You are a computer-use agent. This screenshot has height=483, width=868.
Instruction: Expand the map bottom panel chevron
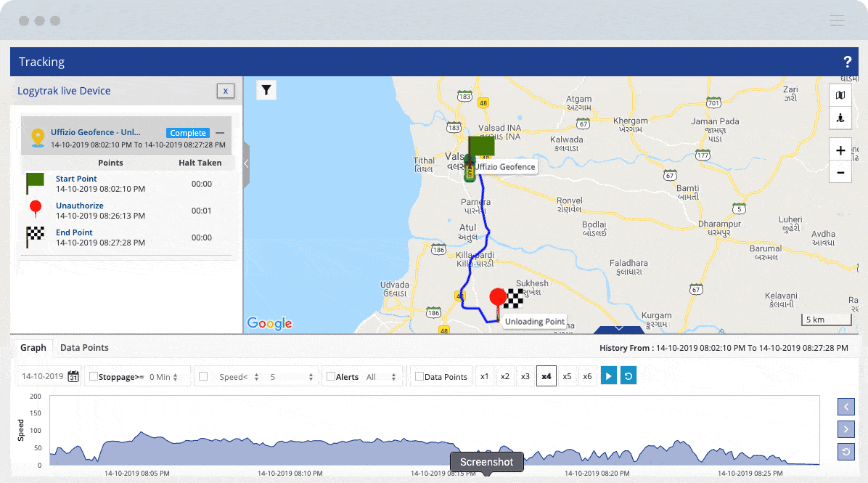619,329
